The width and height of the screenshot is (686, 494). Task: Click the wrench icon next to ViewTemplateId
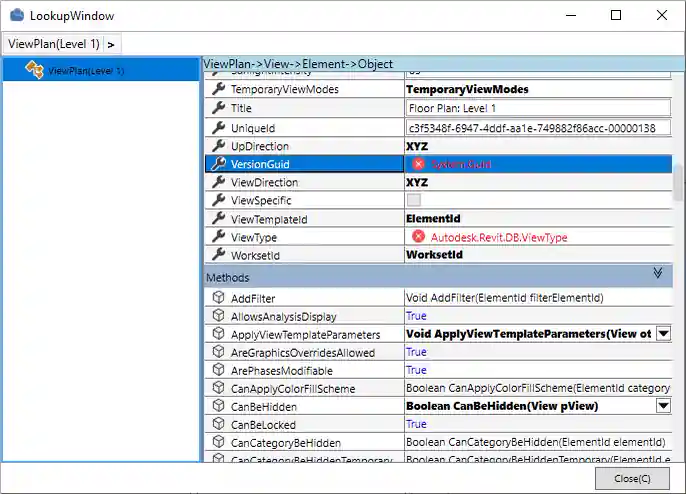point(219,219)
